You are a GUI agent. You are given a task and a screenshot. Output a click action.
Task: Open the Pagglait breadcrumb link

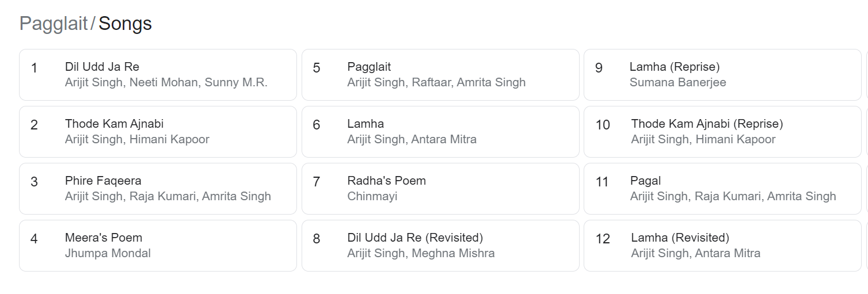54,24
